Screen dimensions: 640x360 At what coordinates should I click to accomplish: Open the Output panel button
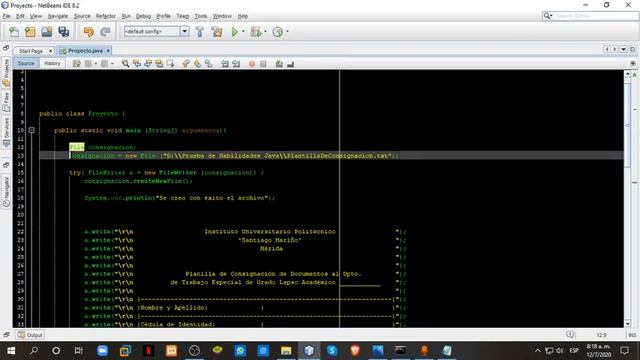[x=30, y=335]
